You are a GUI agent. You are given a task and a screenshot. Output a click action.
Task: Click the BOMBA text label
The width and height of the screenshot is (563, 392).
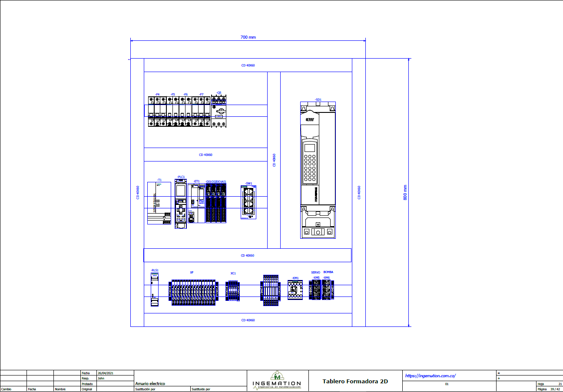328,272
